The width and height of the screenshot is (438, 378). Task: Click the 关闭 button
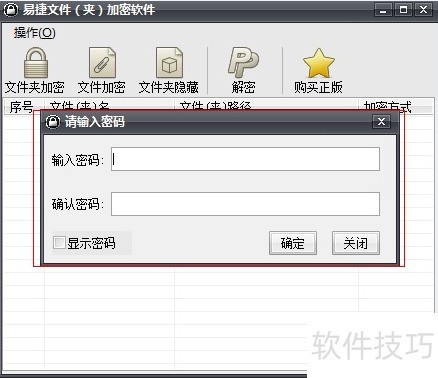[x=356, y=243]
